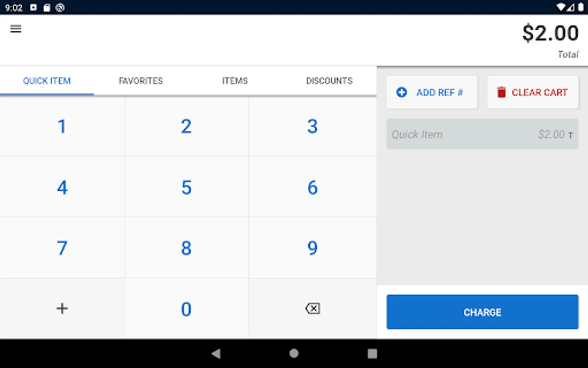Screen dimensions: 588x368
Task: Click ADD REF # label
Action: tap(439, 92)
